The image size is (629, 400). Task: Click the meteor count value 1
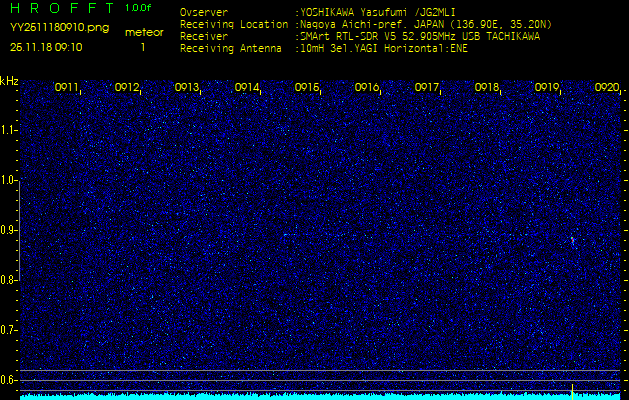pyautogui.click(x=143, y=47)
